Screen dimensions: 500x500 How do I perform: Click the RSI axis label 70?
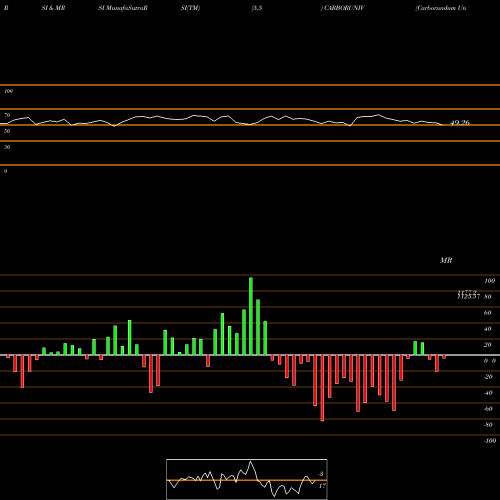[7, 115]
